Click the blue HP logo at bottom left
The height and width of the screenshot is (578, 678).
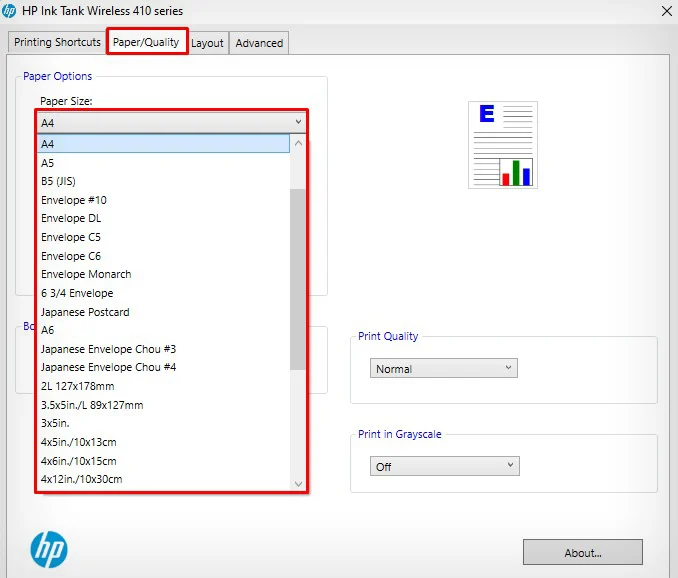point(49,549)
